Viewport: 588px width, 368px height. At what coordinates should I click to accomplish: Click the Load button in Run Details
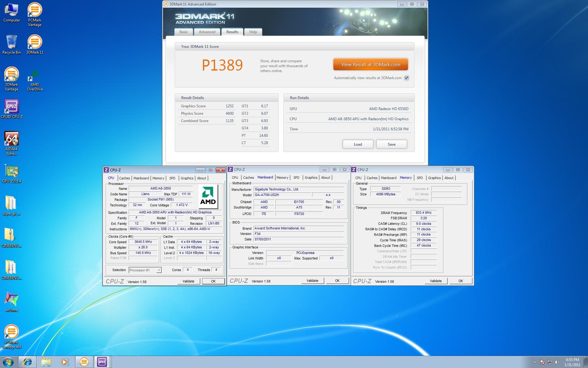click(x=358, y=144)
